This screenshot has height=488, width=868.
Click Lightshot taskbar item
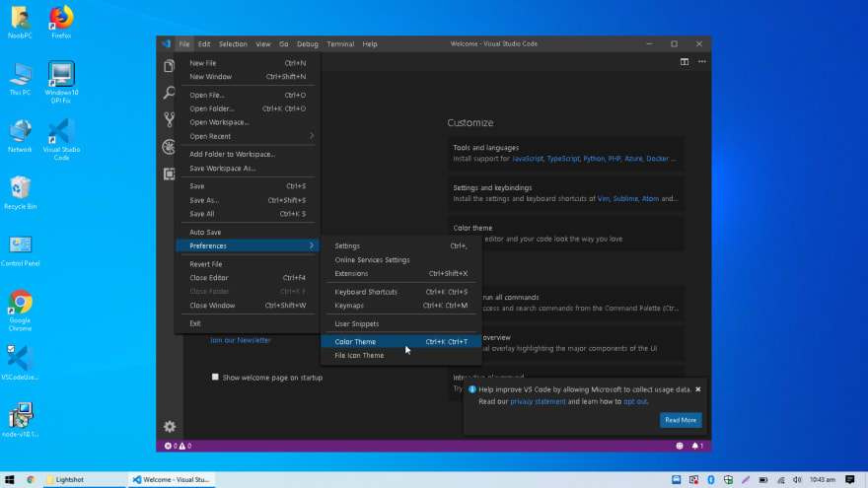[85, 480]
